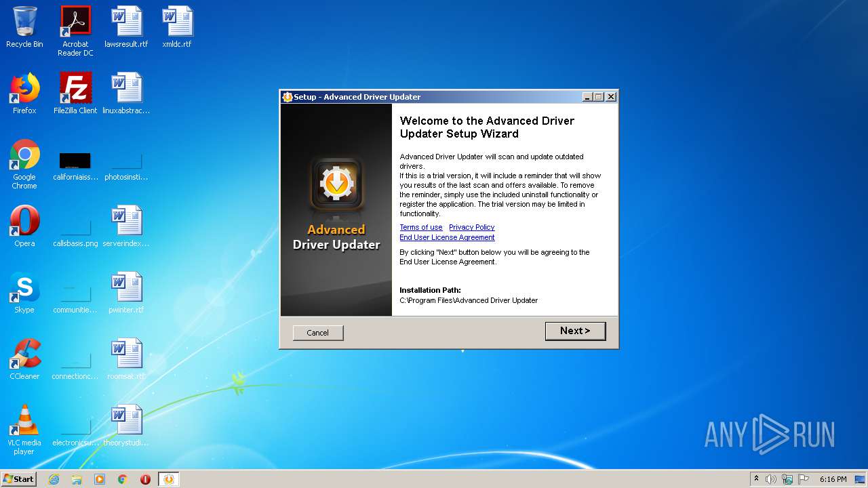Viewport: 868px width, 488px height.
Task: Open the Windows Start menu
Action: point(19,479)
